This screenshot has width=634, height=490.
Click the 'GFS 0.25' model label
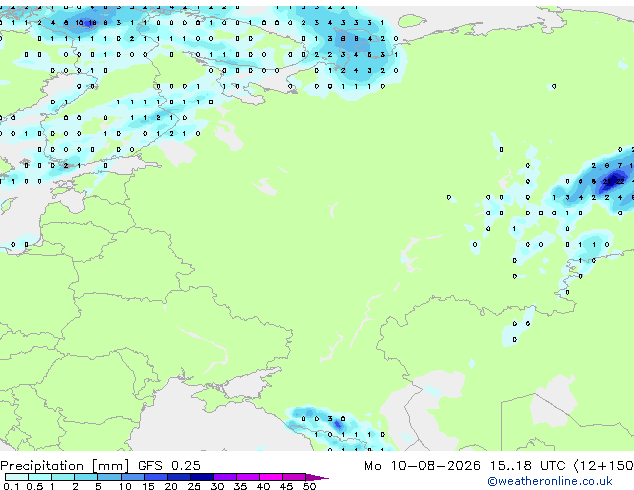coord(169,466)
